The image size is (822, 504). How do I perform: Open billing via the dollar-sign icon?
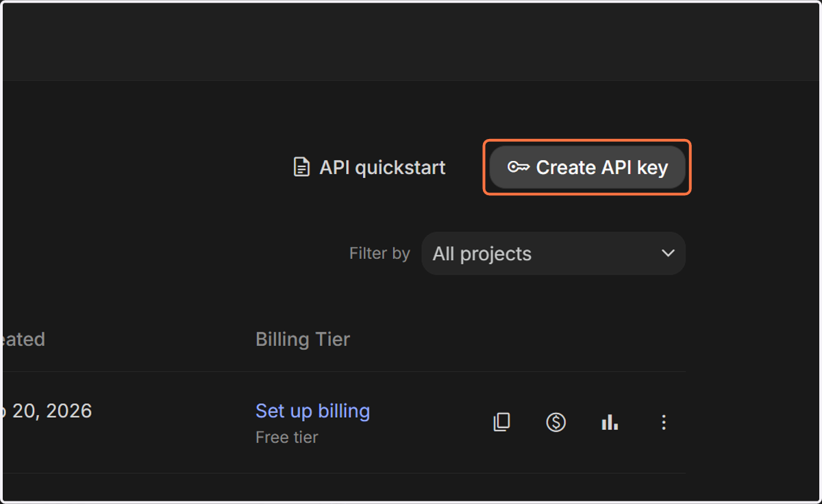click(556, 423)
